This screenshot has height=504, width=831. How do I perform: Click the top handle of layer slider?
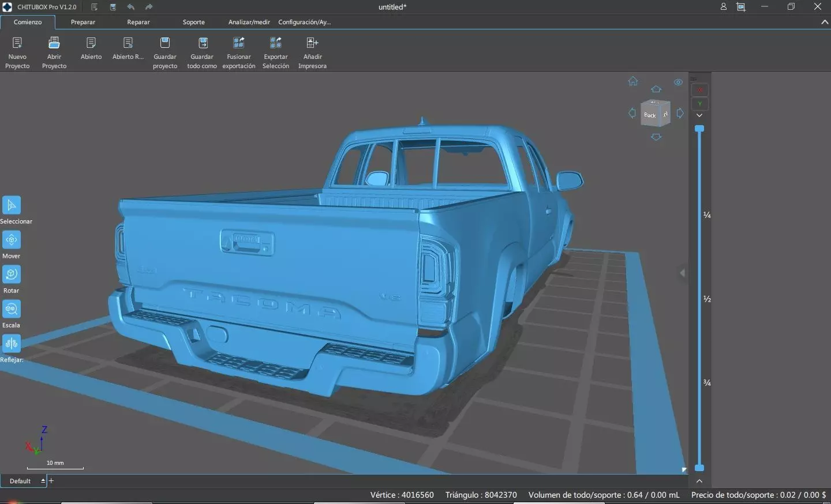point(699,129)
